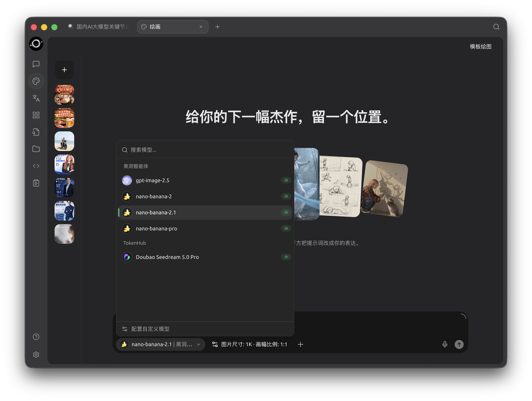Image resolution: width=532 pixels, height=401 pixels.
Task: Pick the pencil sketch storyboard sample image
Action: pyautogui.click(x=340, y=186)
